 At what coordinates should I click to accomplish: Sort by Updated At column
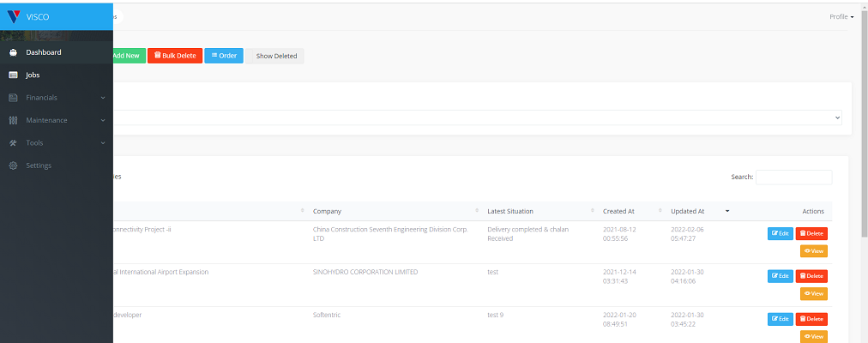point(700,211)
